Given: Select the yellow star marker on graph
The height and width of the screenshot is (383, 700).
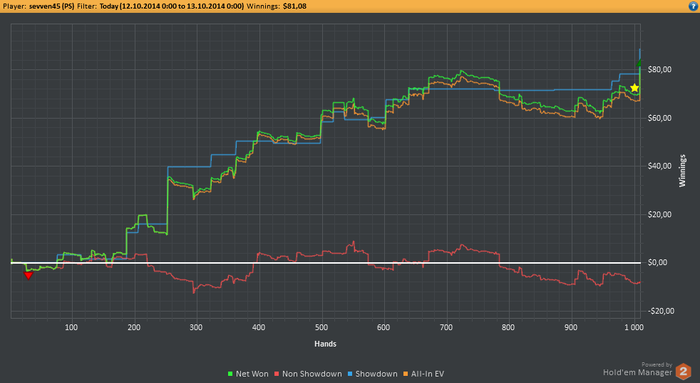Looking at the screenshot, I should click(x=634, y=88).
